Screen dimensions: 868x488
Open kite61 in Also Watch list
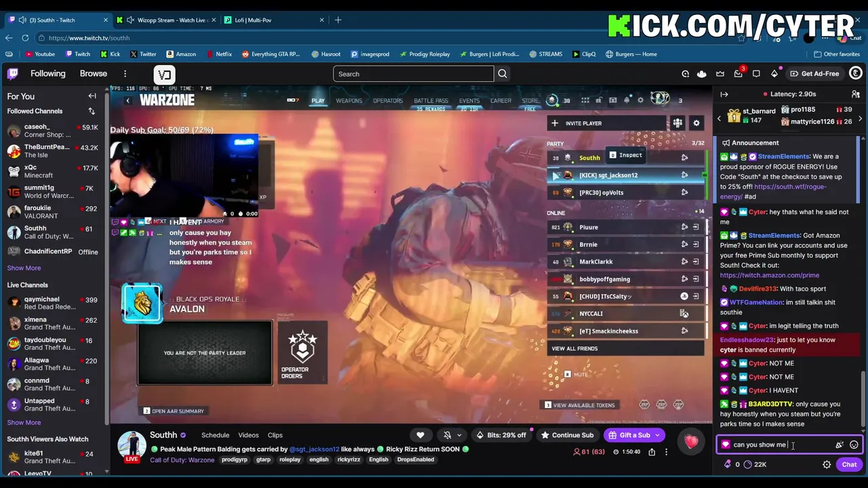click(53, 457)
